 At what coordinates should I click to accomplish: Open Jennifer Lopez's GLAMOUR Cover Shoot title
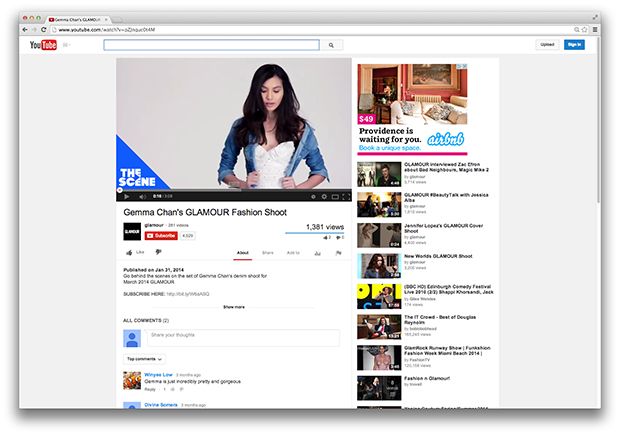click(444, 228)
